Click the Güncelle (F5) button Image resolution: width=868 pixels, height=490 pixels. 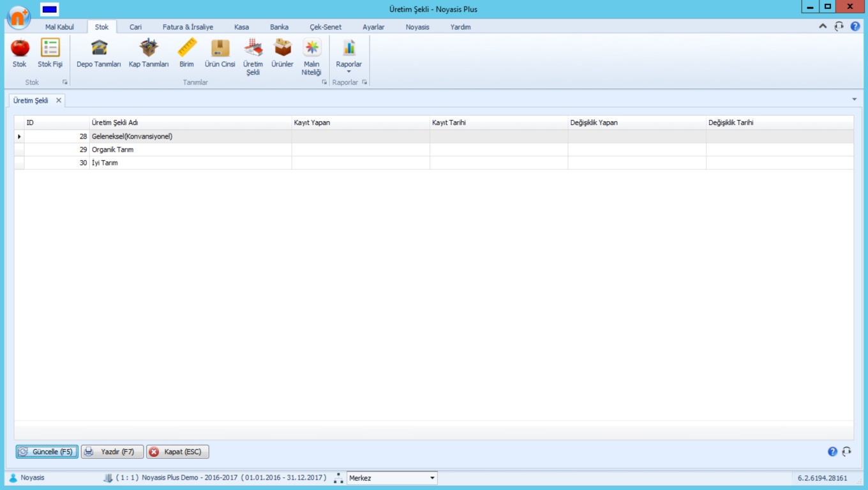47,452
